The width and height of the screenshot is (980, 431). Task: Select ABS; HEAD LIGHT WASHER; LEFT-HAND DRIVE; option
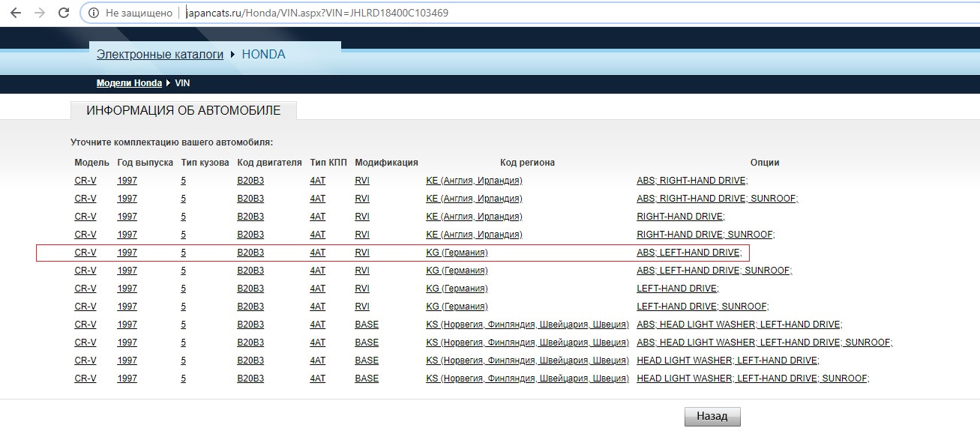(x=739, y=325)
